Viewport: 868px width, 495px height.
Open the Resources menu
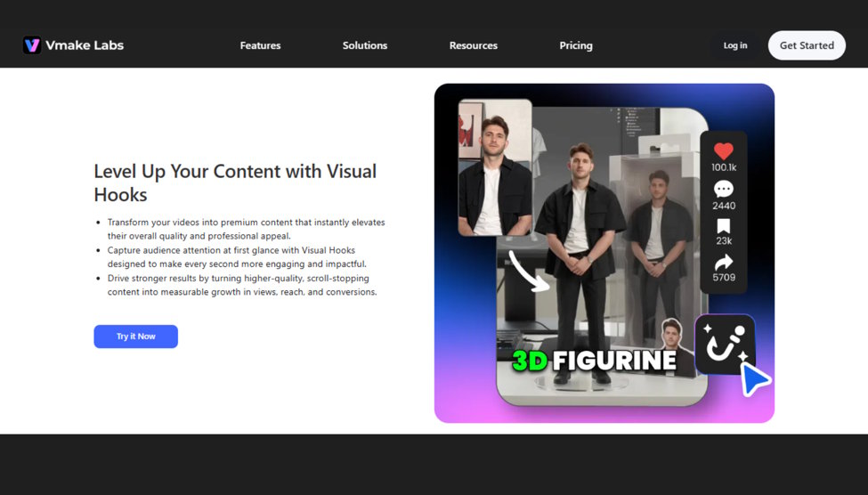(474, 45)
